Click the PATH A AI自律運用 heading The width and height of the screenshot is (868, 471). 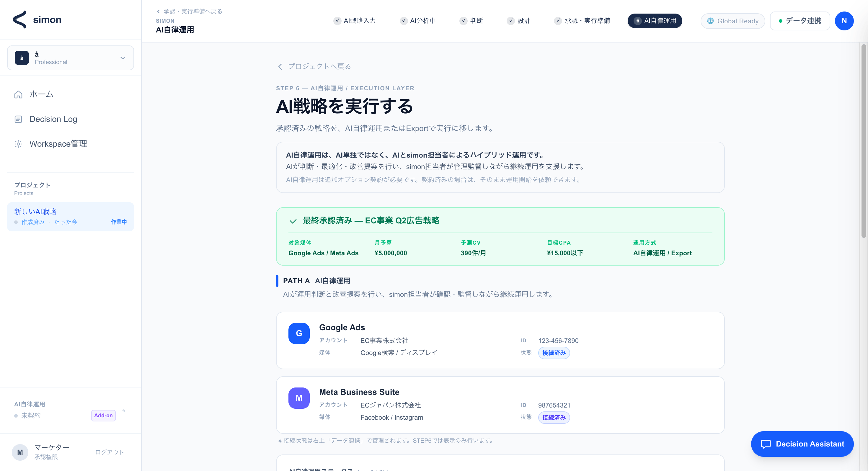pyautogui.click(x=316, y=281)
